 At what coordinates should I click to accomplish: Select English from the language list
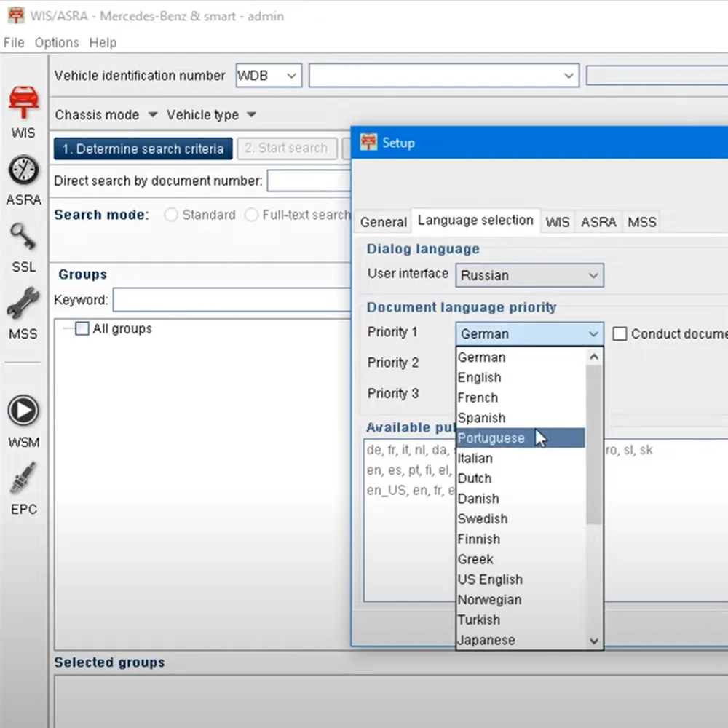(x=521, y=377)
